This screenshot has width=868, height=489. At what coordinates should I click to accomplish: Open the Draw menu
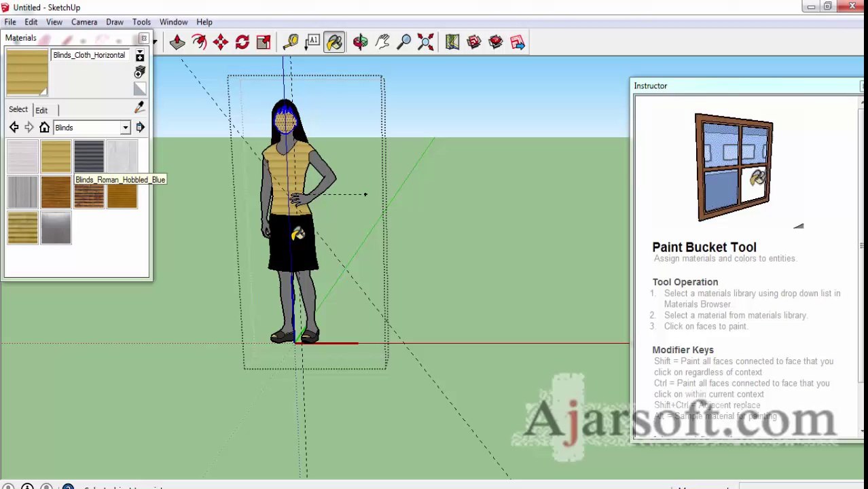click(115, 22)
